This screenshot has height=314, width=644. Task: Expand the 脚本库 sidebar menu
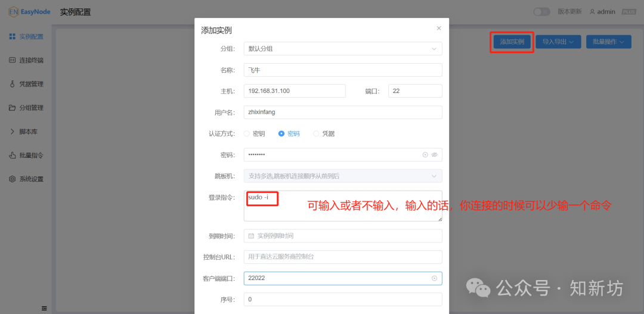(26, 132)
